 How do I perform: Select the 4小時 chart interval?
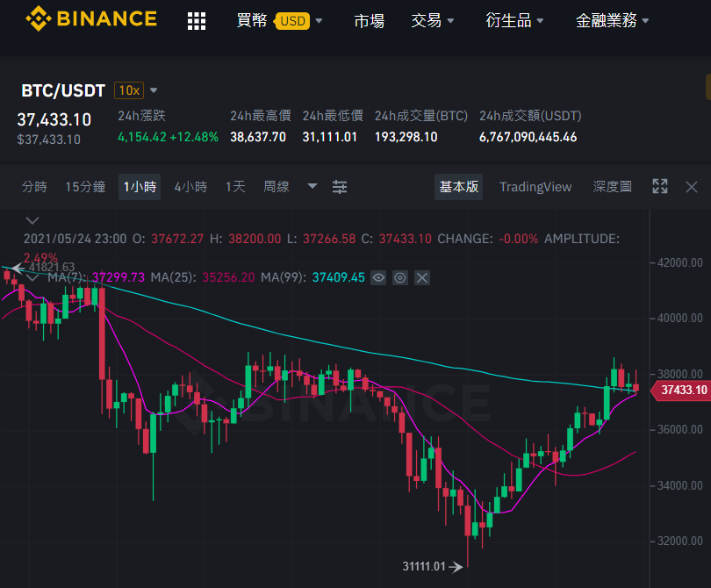click(x=190, y=187)
